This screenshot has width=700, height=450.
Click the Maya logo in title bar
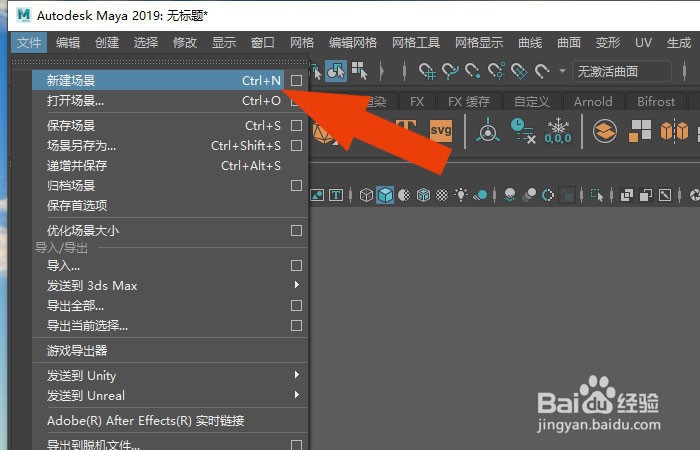pos(24,15)
